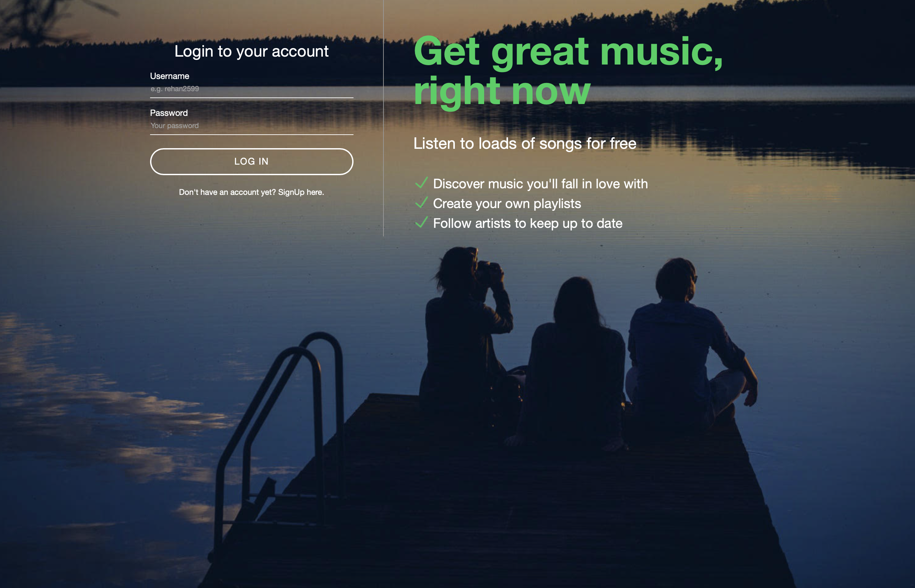915x588 pixels.
Task: Click the Password label
Action: pos(169,113)
